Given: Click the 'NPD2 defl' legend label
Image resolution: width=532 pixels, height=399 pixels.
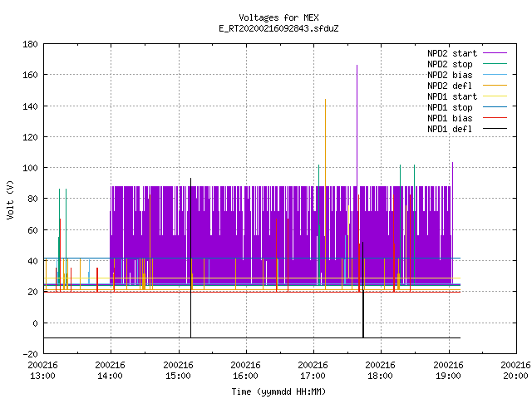Looking at the screenshot, I should (x=450, y=86).
